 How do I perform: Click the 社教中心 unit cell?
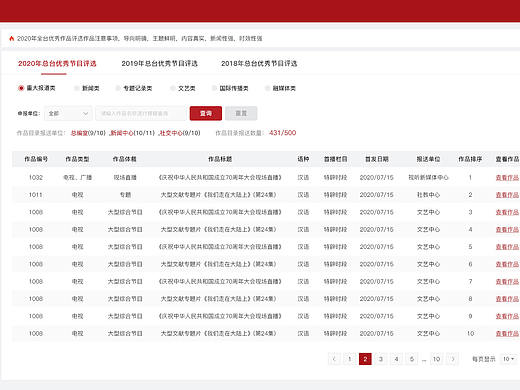428,195
